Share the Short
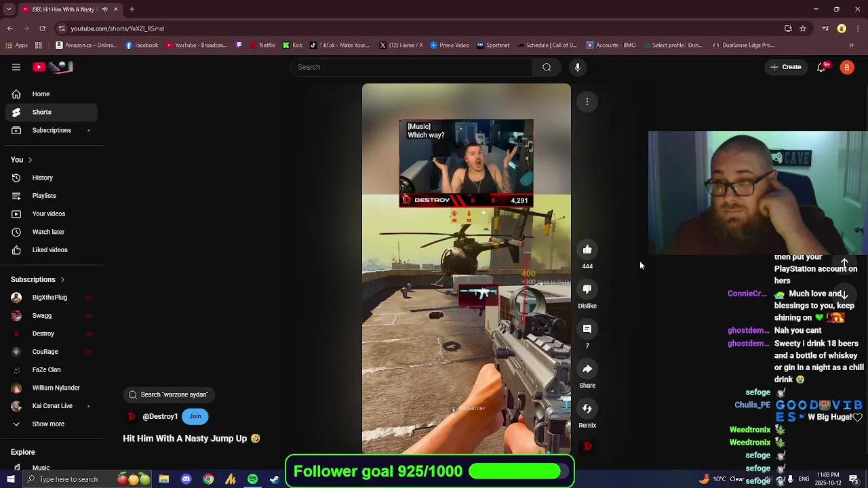Screen dimensions: 868x488 (x=587, y=369)
